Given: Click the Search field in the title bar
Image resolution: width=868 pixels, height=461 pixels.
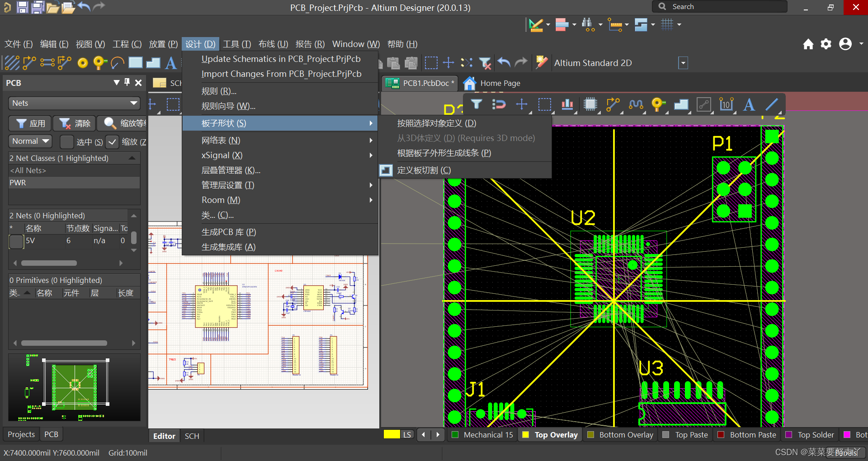Looking at the screenshot, I should pyautogui.click(x=720, y=6).
